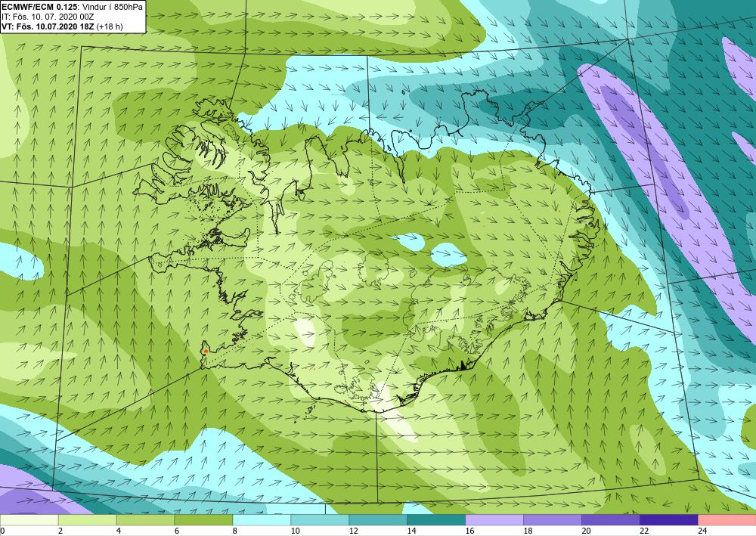Select the medium purple 18–20 legend swatch
This screenshot has height=536, width=756.
553,520
